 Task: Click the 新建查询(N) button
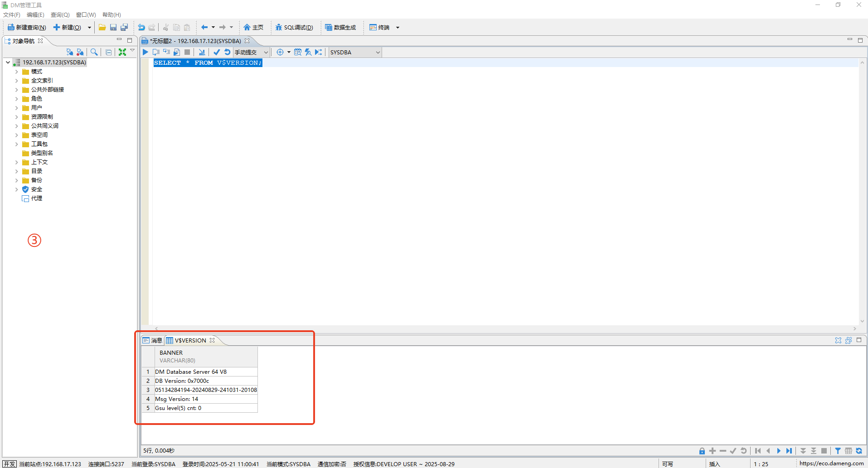point(27,28)
